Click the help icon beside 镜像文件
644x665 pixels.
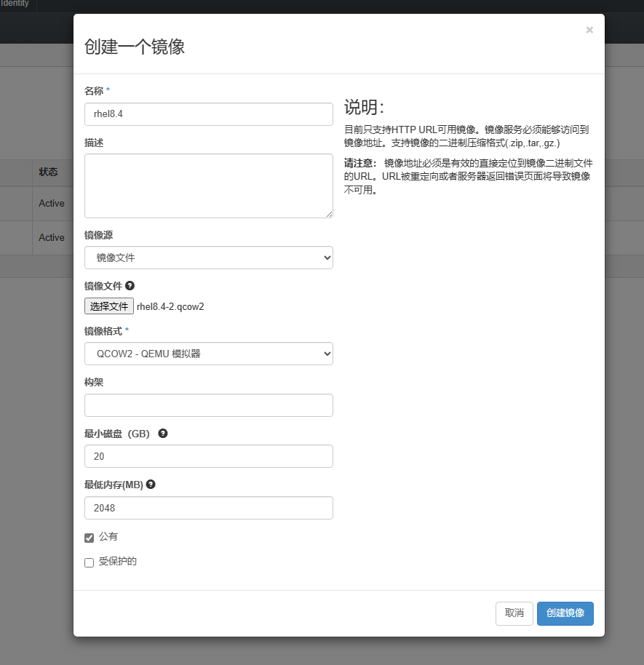pyautogui.click(x=130, y=286)
